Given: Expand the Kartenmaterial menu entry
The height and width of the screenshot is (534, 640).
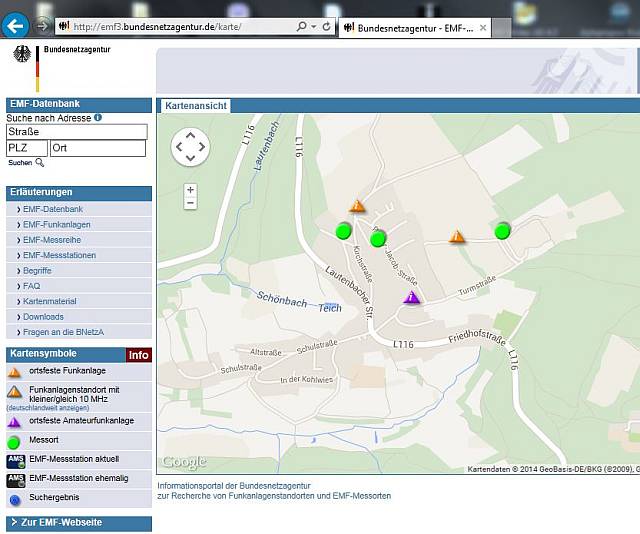Looking at the screenshot, I should [50, 301].
